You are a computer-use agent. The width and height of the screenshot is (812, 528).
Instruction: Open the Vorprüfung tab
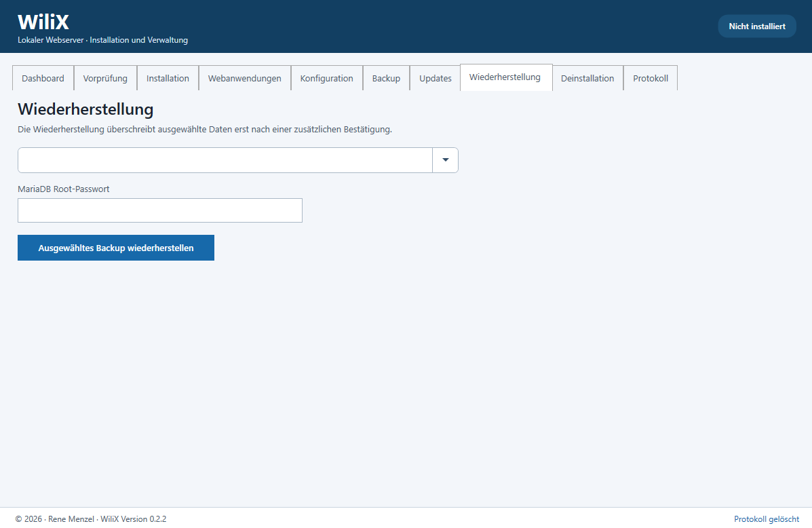point(105,78)
